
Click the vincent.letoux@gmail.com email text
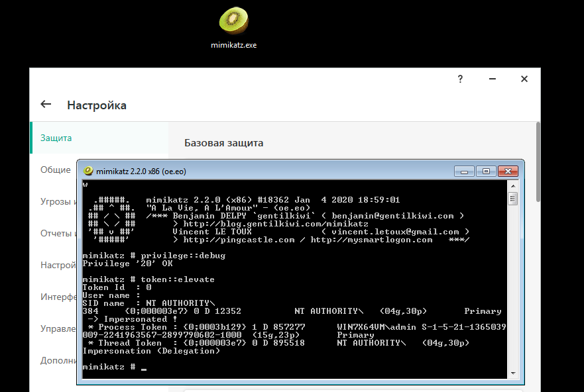tap(395, 232)
